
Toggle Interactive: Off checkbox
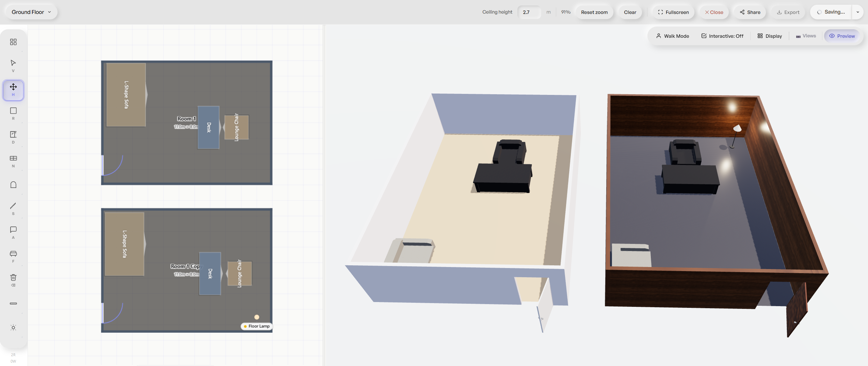pos(722,36)
